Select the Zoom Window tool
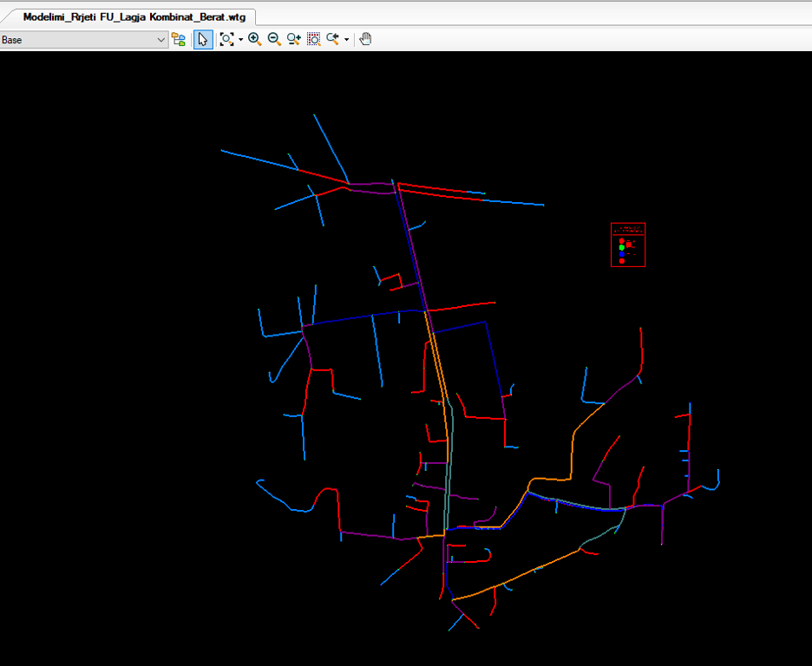812x666 pixels. (x=313, y=39)
